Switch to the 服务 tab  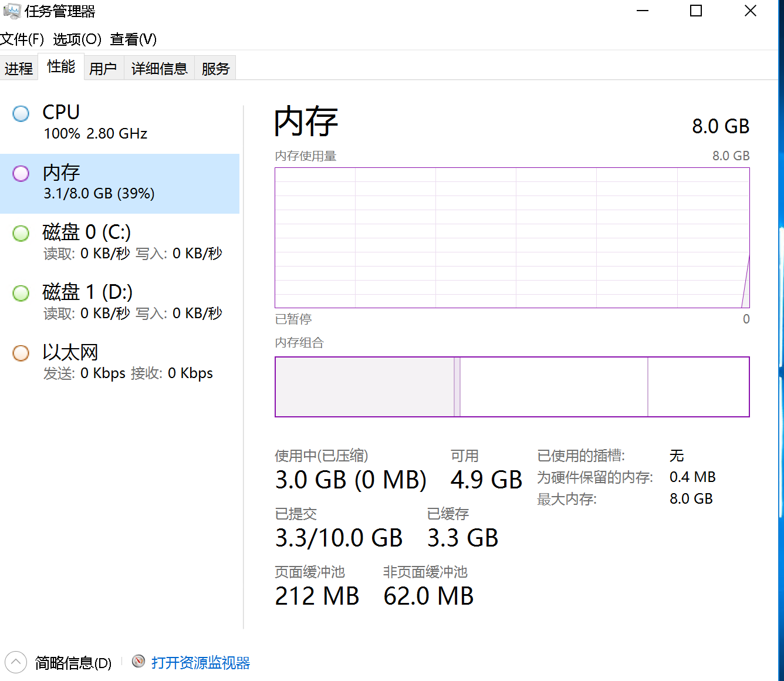(x=215, y=69)
